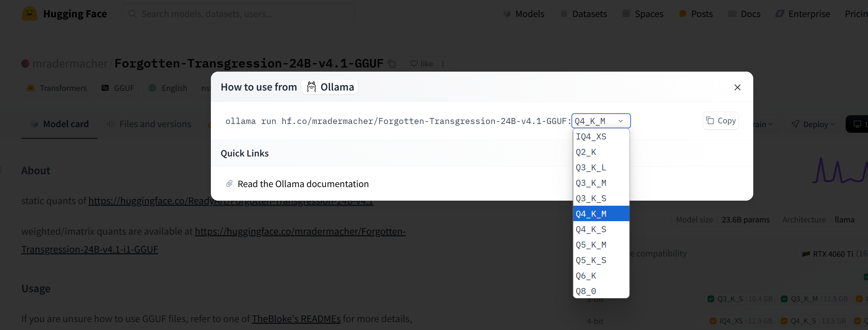Open the Q4_K_M quantization dropdown
The image size is (868, 330).
tap(601, 121)
